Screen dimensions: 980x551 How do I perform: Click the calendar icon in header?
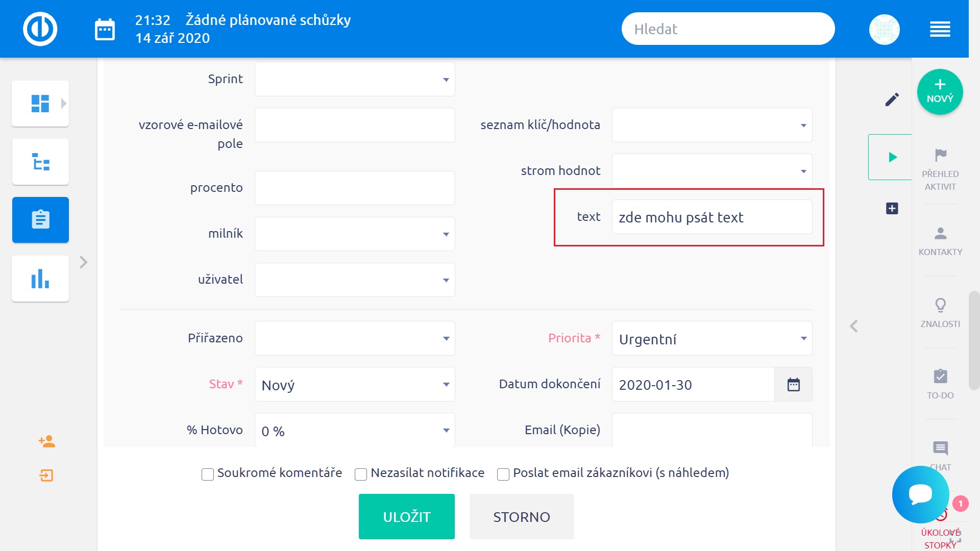click(105, 30)
